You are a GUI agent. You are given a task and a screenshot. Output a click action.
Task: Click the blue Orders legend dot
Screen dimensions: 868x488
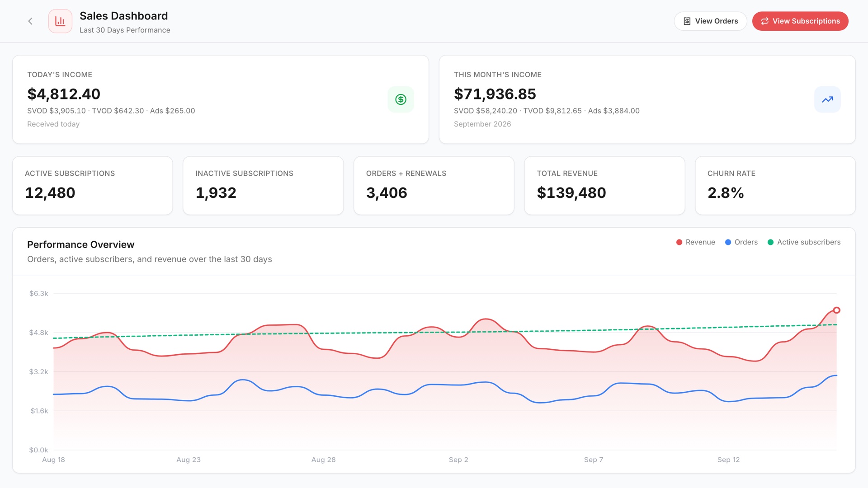point(728,242)
